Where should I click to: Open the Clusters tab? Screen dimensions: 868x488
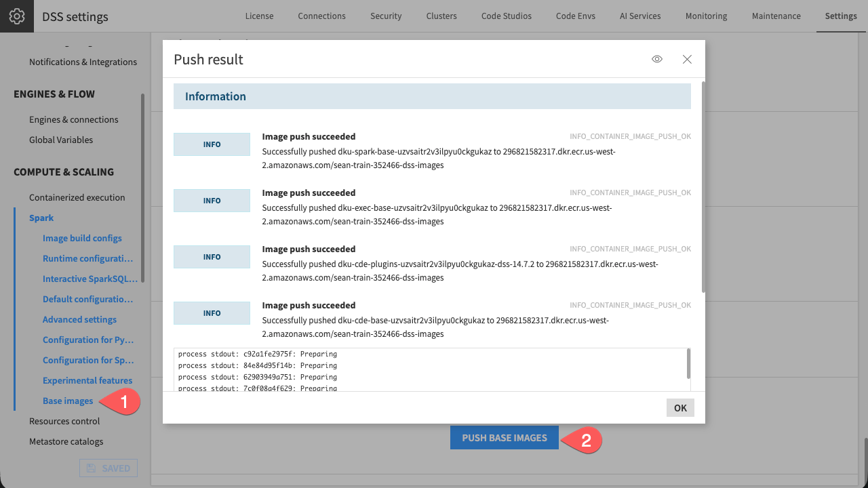(x=441, y=16)
